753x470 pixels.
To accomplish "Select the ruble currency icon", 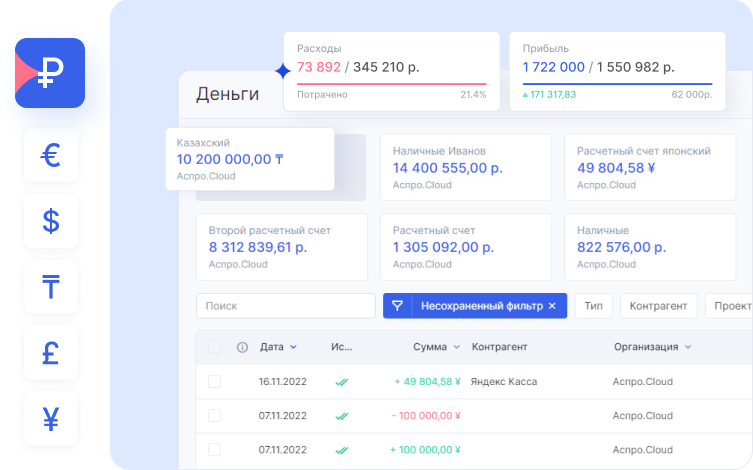I will pyautogui.click(x=50, y=74).
